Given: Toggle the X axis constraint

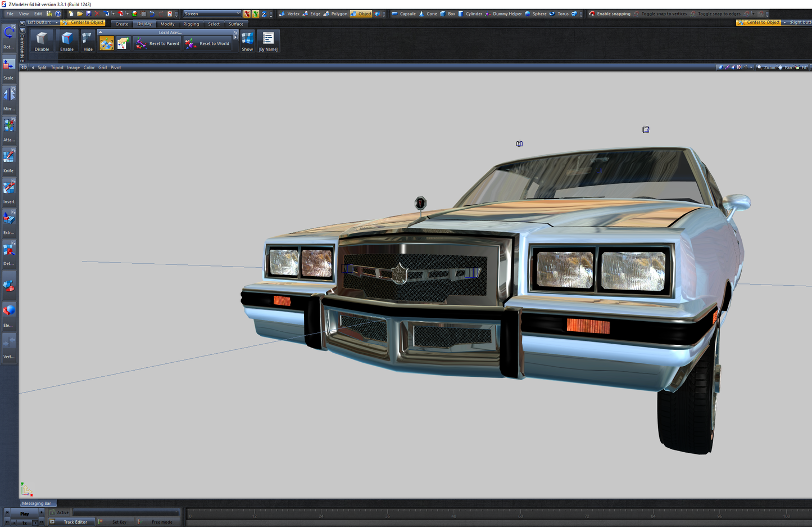Looking at the screenshot, I should (x=247, y=13).
